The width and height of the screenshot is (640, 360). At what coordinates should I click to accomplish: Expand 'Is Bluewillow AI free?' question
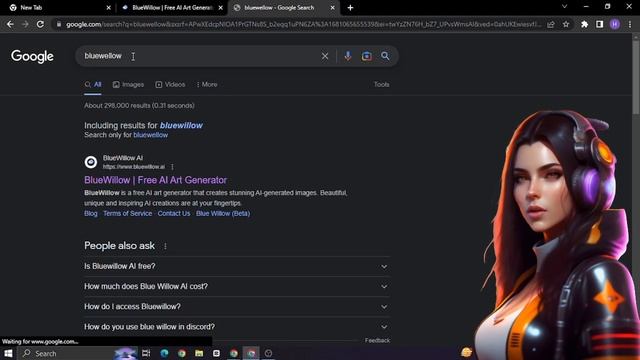point(237,266)
